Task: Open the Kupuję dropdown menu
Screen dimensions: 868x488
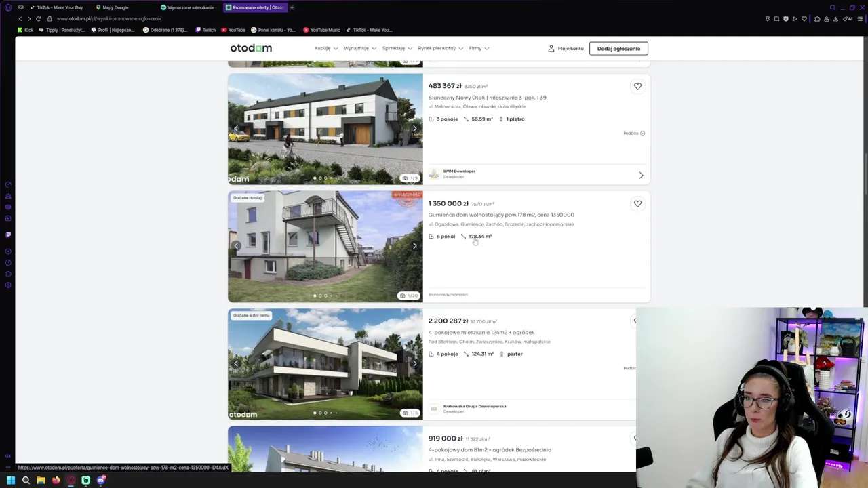Action: (326, 48)
